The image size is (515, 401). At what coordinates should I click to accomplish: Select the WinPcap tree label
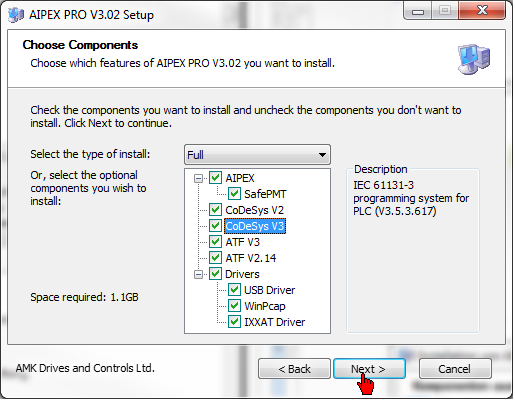point(265,306)
